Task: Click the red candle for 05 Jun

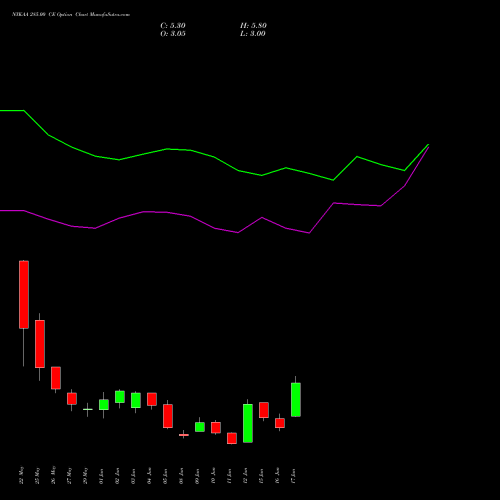Action: point(168,416)
